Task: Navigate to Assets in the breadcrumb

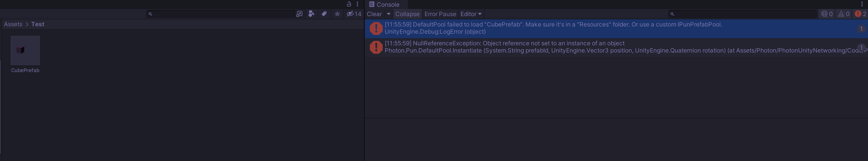Action: (x=13, y=24)
